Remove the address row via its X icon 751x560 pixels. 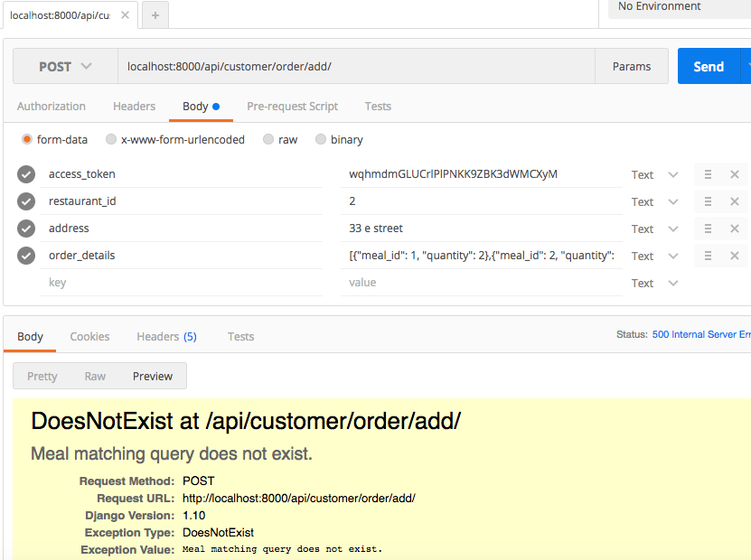[735, 229]
